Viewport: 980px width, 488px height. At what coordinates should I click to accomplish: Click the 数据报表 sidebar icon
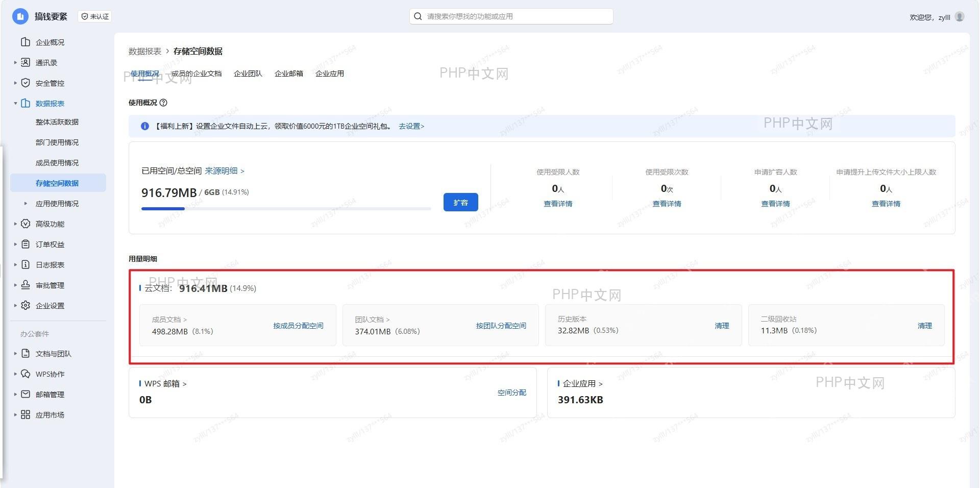click(x=26, y=103)
